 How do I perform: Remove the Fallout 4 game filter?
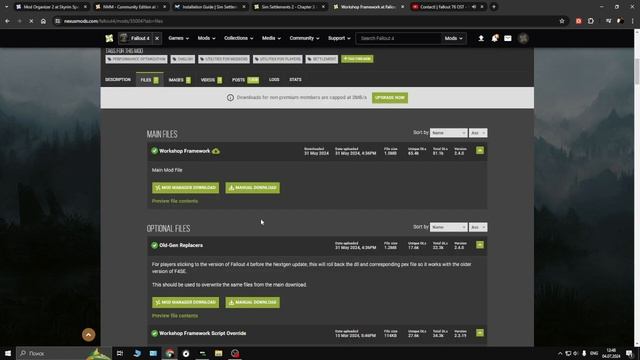[157, 38]
